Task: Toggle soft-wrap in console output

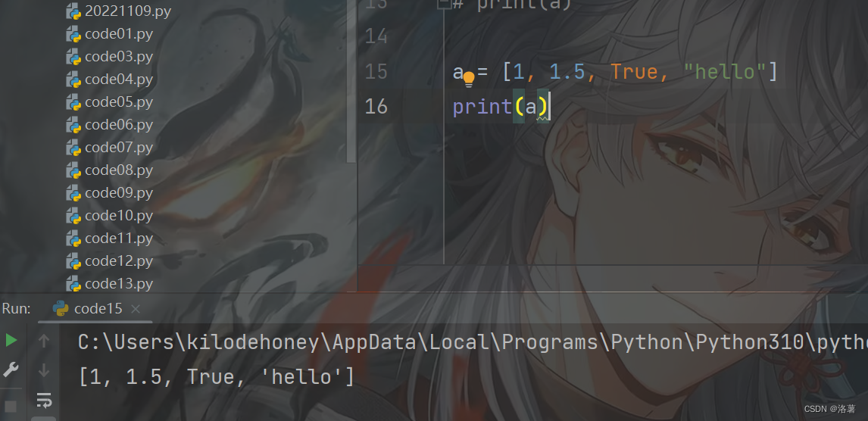Action: point(44,400)
